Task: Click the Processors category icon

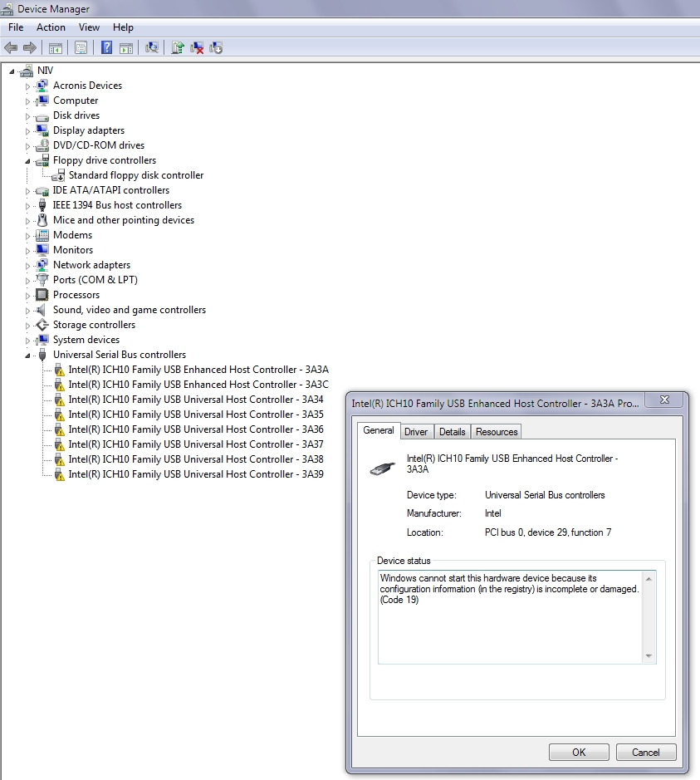Action: click(x=42, y=295)
